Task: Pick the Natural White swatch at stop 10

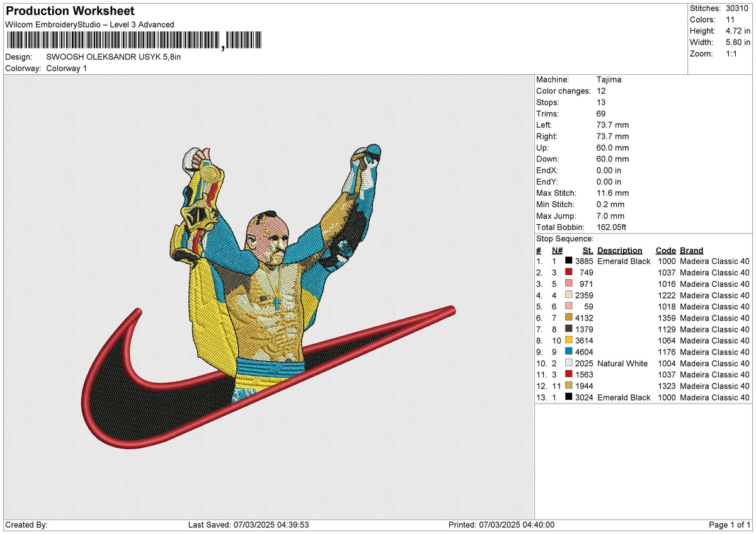Action: tap(568, 363)
